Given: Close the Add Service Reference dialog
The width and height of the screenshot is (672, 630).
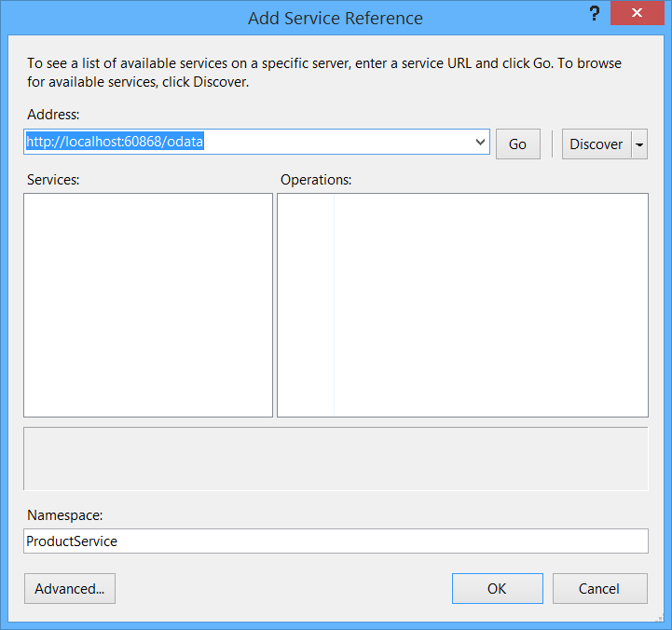Looking at the screenshot, I should click(638, 14).
